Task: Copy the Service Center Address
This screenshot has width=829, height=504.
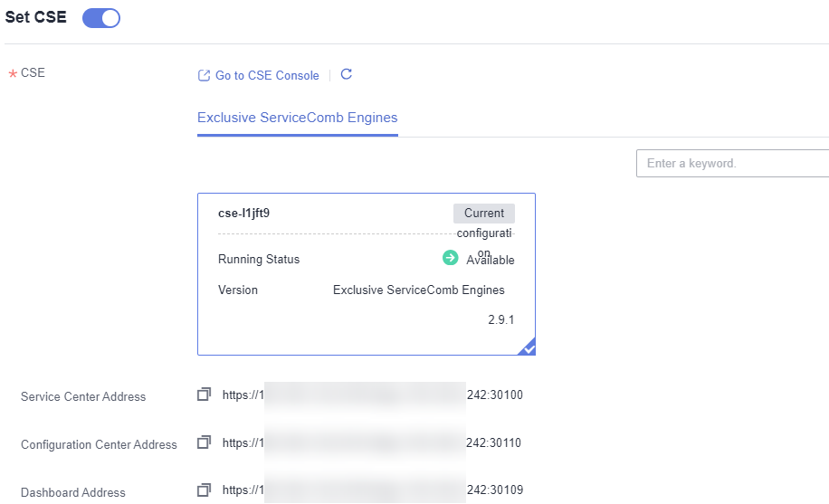Action: click(205, 395)
